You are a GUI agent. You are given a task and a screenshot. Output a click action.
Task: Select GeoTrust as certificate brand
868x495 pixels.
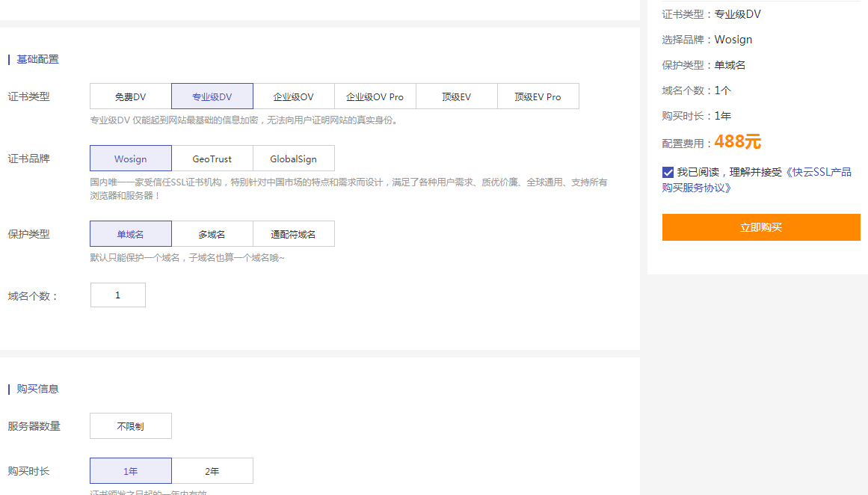pos(212,158)
